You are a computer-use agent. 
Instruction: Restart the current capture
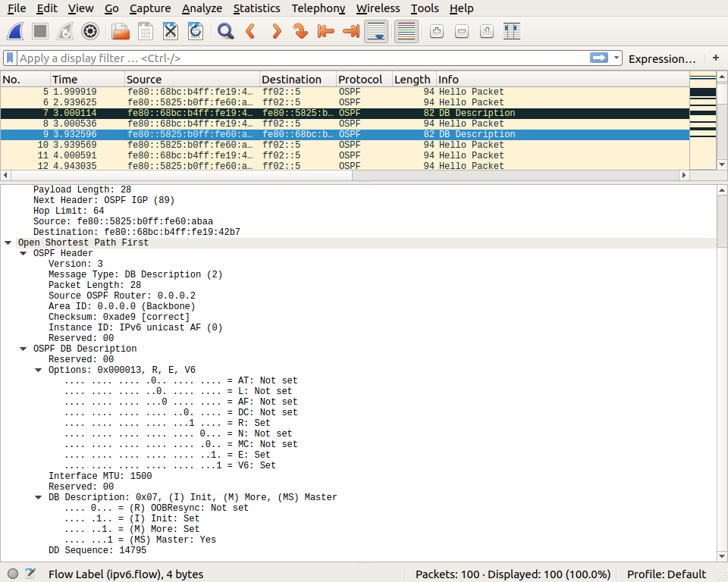click(65, 32)
